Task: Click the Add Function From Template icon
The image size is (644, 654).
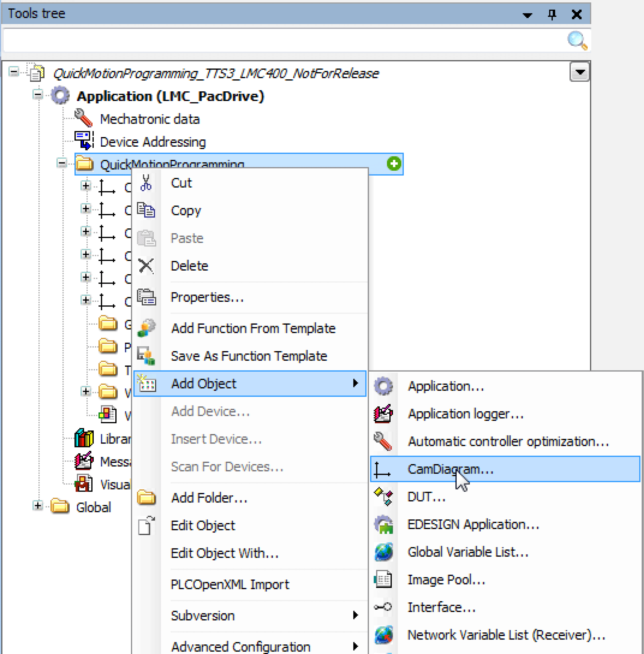Action: 146,328
